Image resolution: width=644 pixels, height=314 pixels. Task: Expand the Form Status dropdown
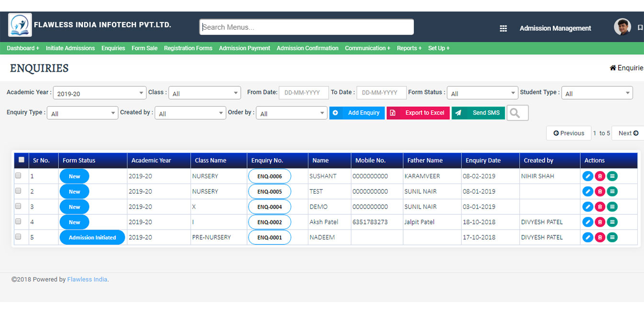(483, 93)
